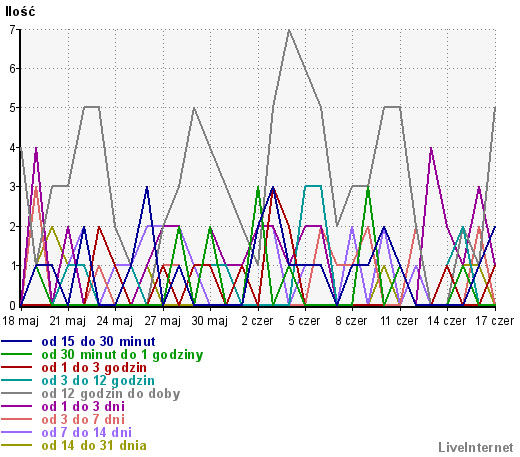Click the 'Ilość' y-axis title
The height and width of the screenshot is (457, 520).
pos(20,11)
